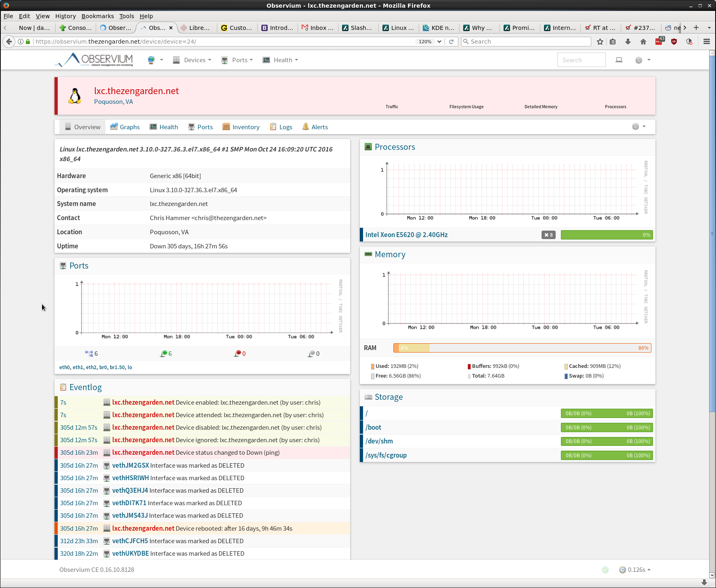
Task: Expand the Ports navbar dropdown
Action: 237,60
